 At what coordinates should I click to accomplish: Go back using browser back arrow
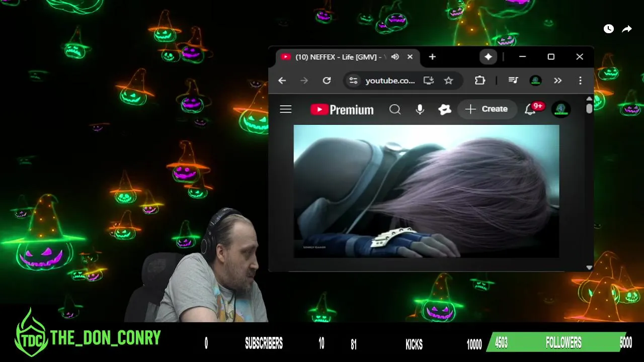pos(282,80)
